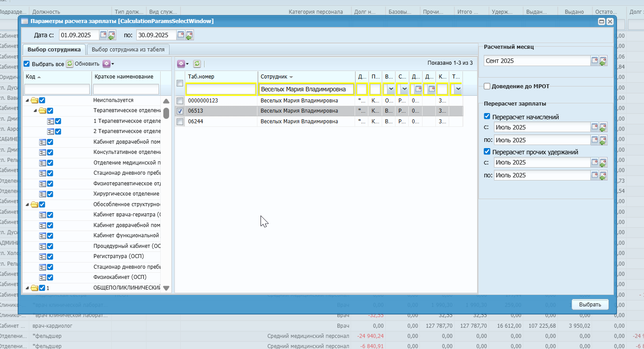644x349 pixels.
Task: Click the Обновить button label
Action: 87,64
